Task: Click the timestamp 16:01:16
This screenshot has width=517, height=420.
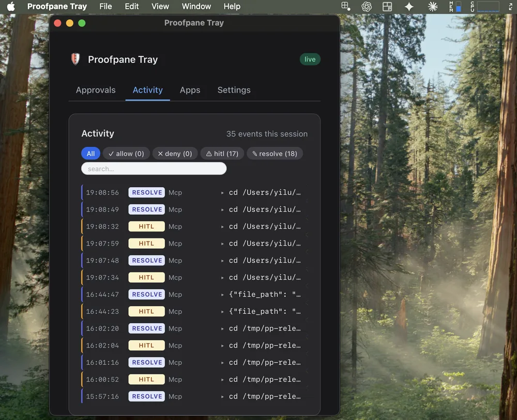Action: click(102, 362)
